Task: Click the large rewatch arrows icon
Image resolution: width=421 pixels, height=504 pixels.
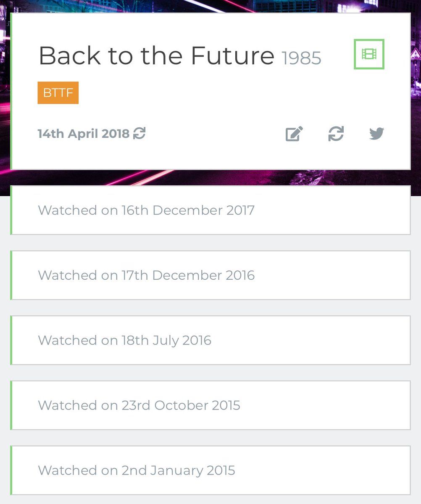Action: point(336,134)
